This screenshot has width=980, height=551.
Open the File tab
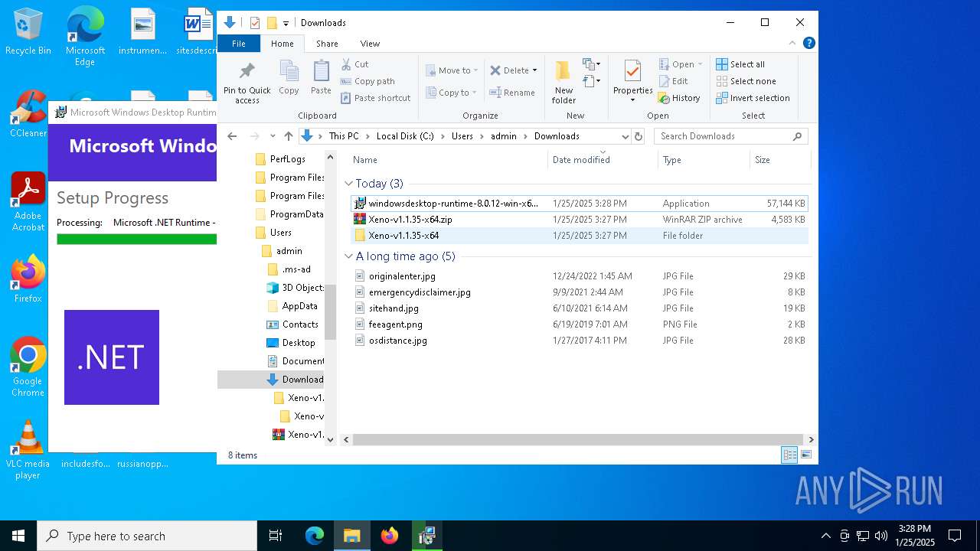pyautogui.click(x=239, y=44)
